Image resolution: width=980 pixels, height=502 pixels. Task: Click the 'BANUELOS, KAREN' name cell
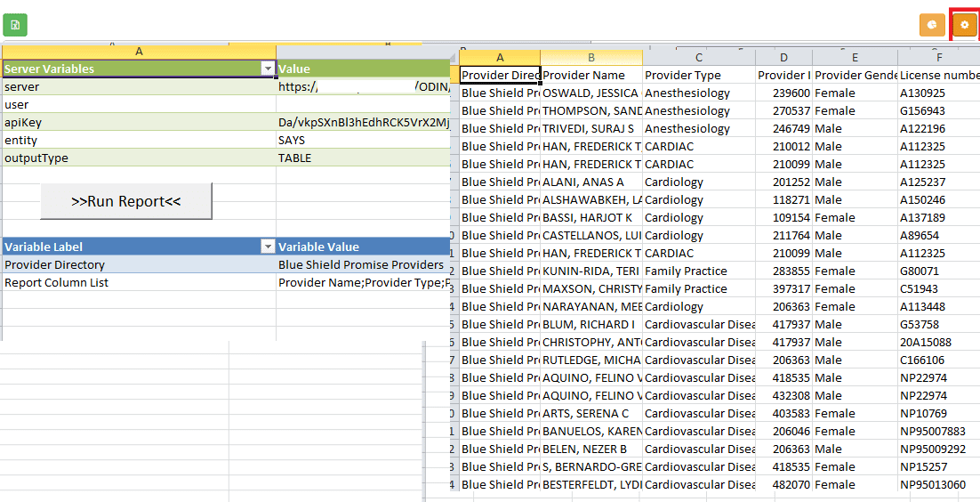point(591,432)
